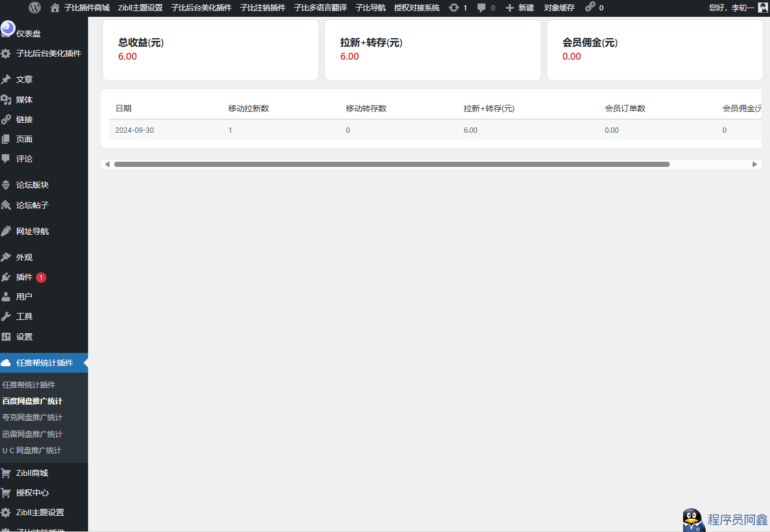Open 子比插件商城 in the admin bar
The width and height of the screenshot is (770, 532).
[87, 8]
